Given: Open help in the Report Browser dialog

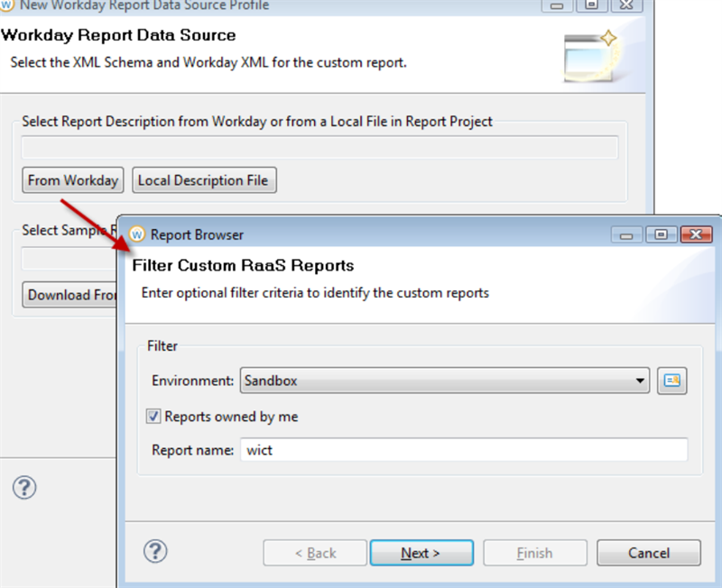Looking at the screenshot, I should [x=155, y=551].
